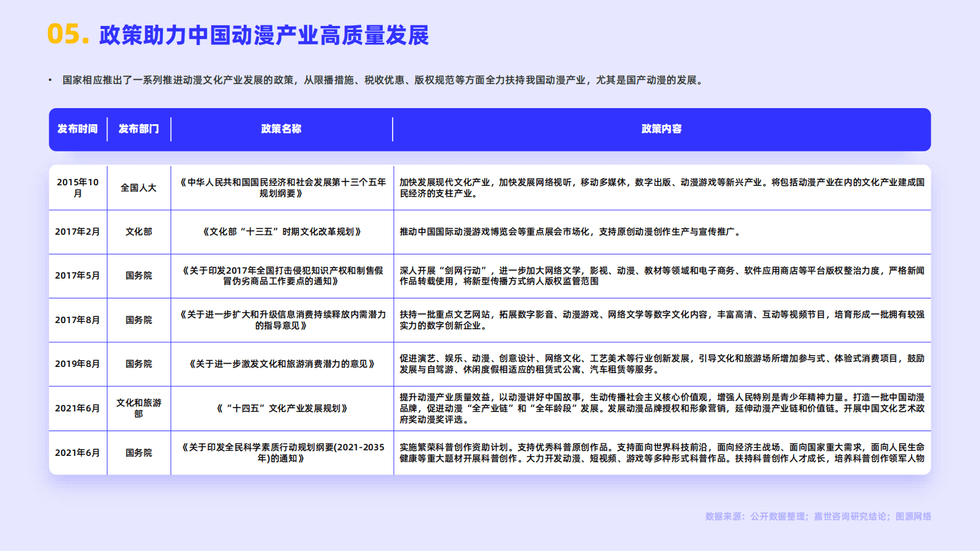
Task: Click the date cell 2017年8月
Action: click(x=78, y=320)
